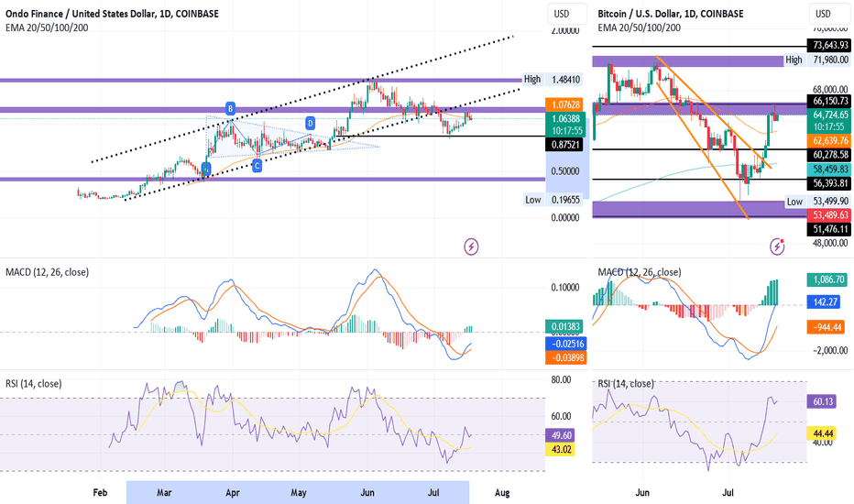Screen dimensions: 854x504
Task: Click the teal 58,459.83 EMA label
Action: 830,169
